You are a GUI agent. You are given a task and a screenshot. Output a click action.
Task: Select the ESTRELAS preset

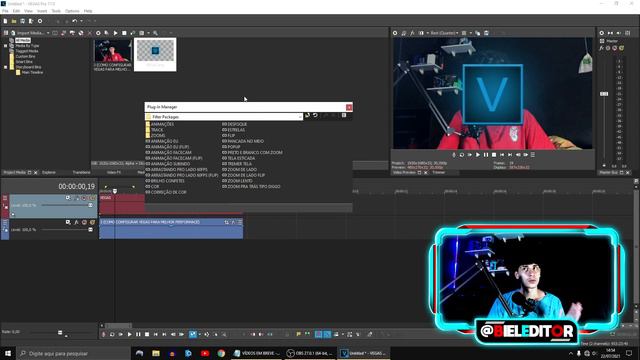coord(236,130)
